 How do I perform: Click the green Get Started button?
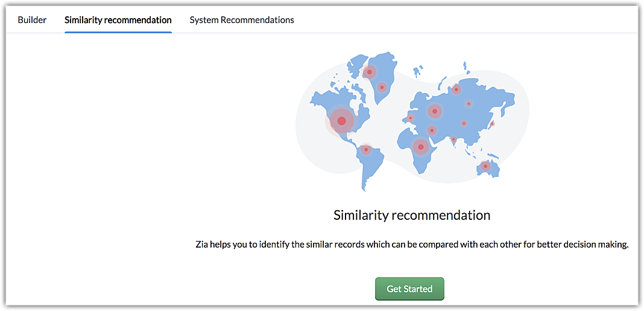[409, 289]
